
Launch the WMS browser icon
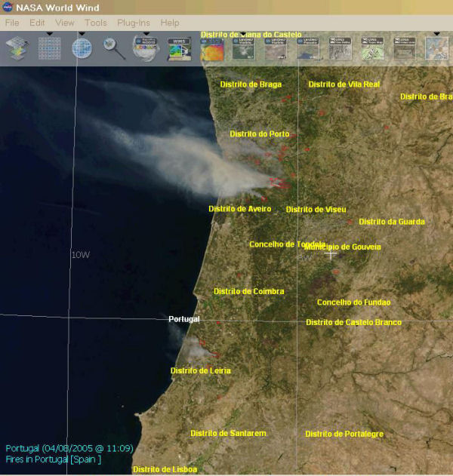179,50
